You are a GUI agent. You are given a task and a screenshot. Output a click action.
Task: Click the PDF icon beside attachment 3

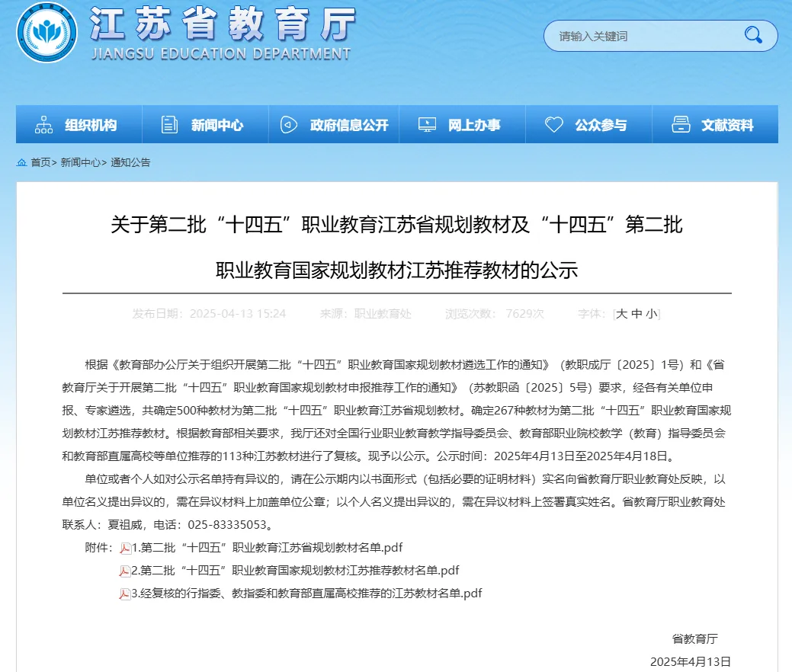coord(123,593)
